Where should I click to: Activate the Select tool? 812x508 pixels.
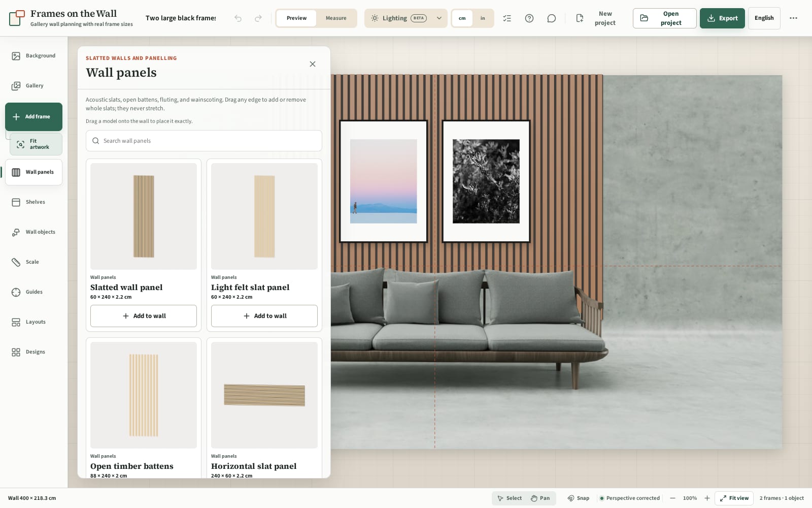click(x=509, y=498)
